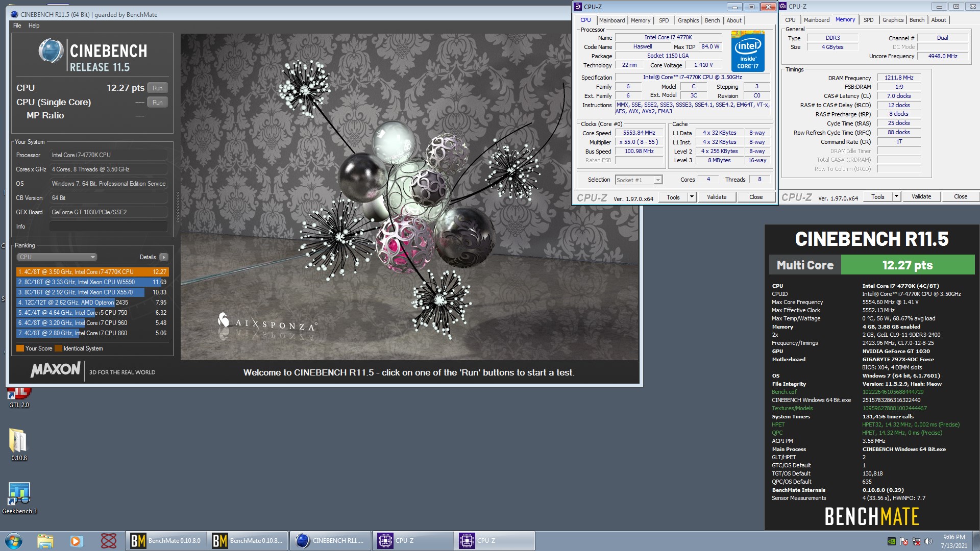Open Windows Media Player from the taskbar
The width and height of the screenshot is (980, 551).
coord(76,541)
